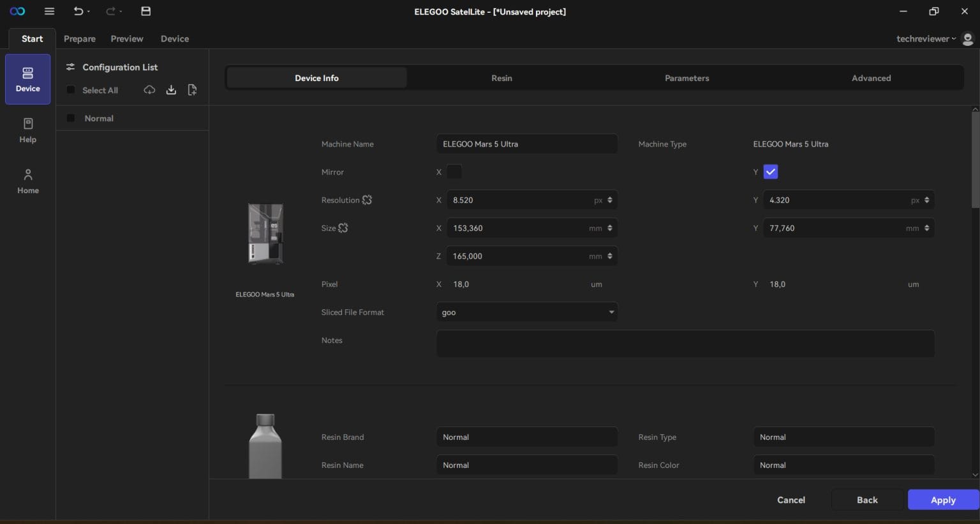Enable the Mirror X checkbox
The height and width of the screenshot is (524, 980).
click(x=454, y=172)
